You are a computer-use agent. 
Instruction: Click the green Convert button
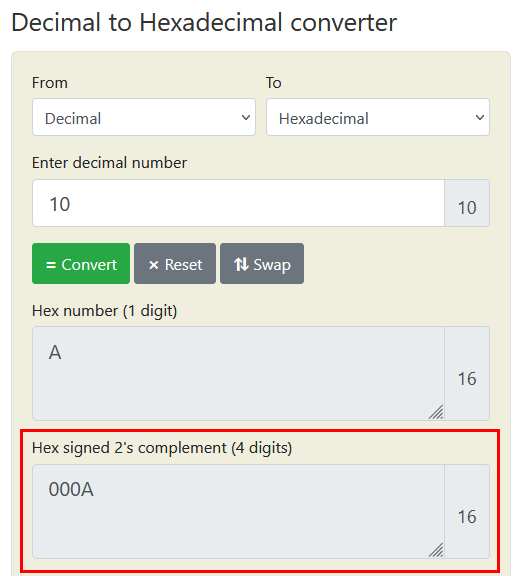(x=81, y=263)
